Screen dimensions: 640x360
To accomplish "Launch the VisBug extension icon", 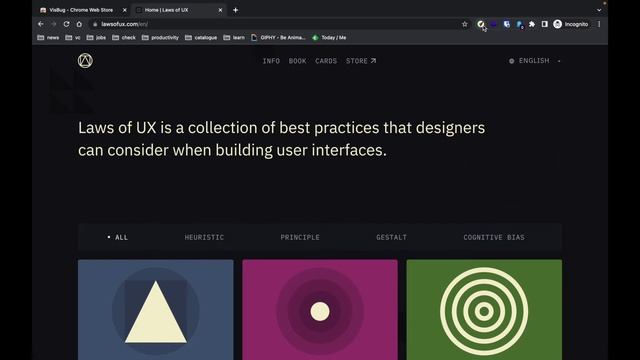I will tap(481, 24).
